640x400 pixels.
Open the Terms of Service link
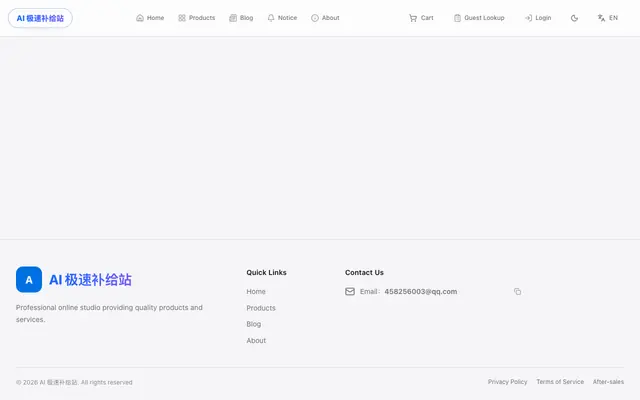[560, 382]
